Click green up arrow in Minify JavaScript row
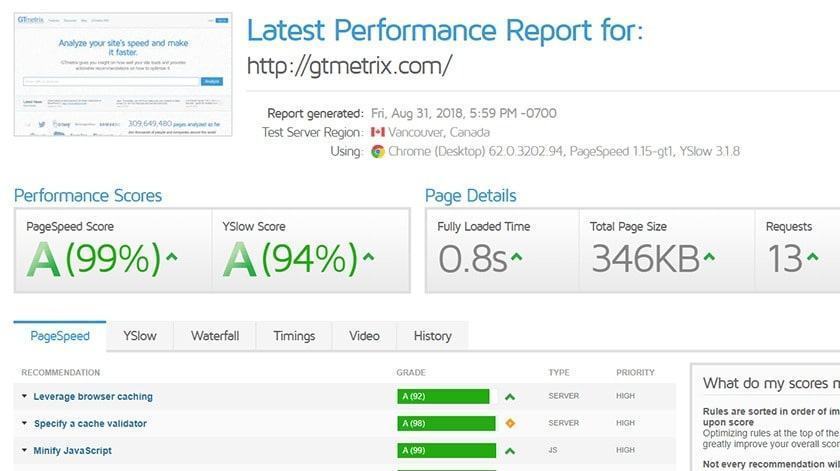This screenshot has height=471, width=840. click(510, 451)
